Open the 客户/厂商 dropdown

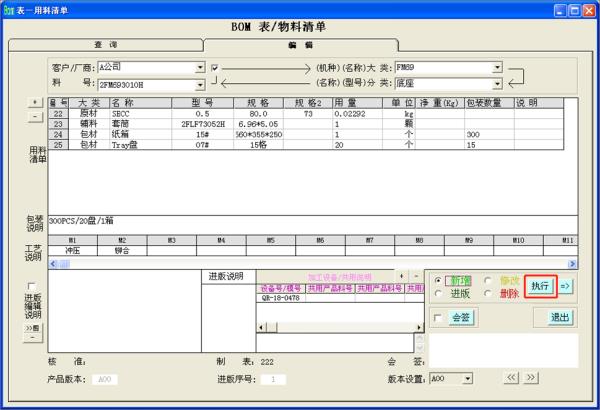point(200,67)
